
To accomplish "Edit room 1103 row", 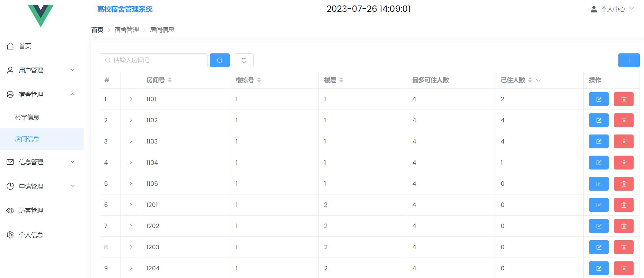I will click(599, 141).
